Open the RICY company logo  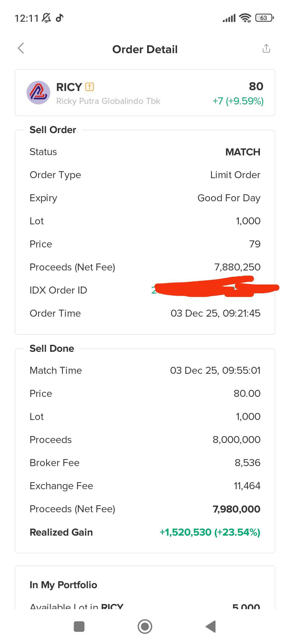click(x=38, y=93)
